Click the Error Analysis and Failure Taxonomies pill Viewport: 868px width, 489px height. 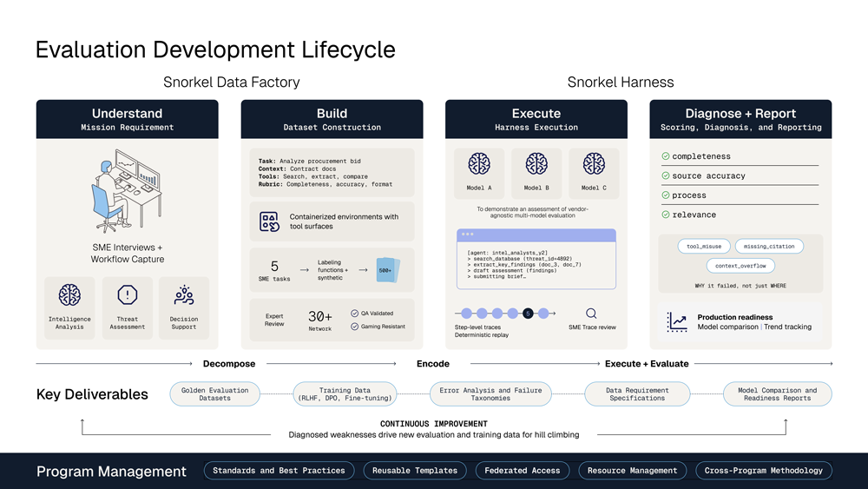tap(490, 393)
